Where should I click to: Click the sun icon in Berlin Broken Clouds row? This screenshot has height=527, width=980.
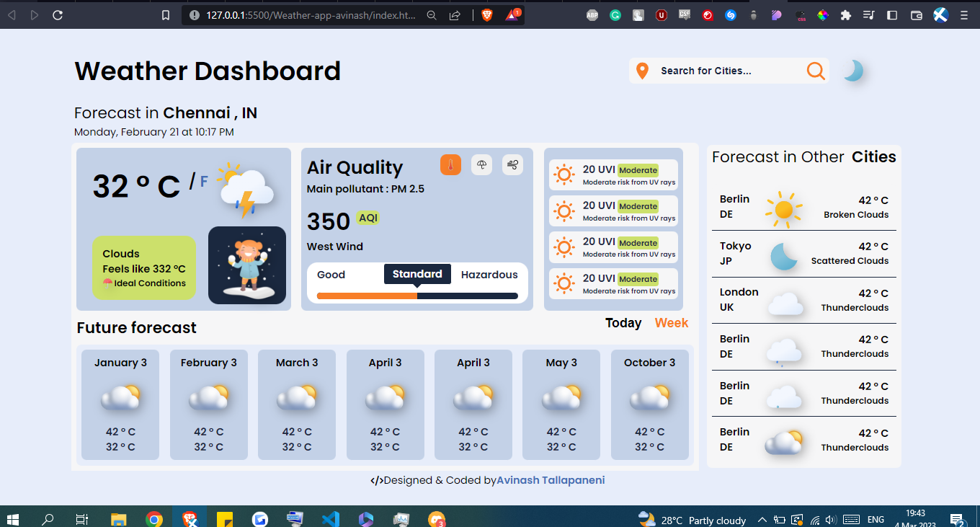click(x=784, y=210)
